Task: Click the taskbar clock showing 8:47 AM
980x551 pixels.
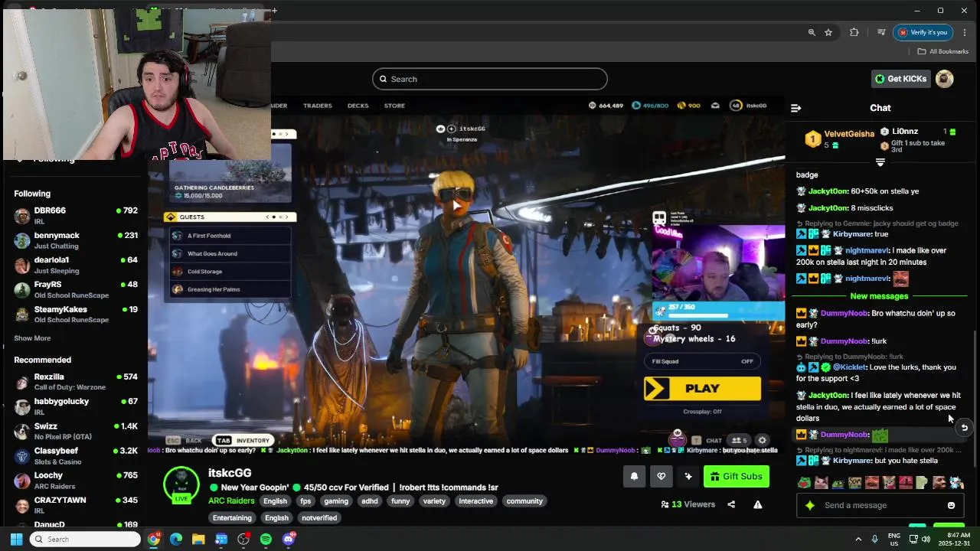Action: (954, 539)
